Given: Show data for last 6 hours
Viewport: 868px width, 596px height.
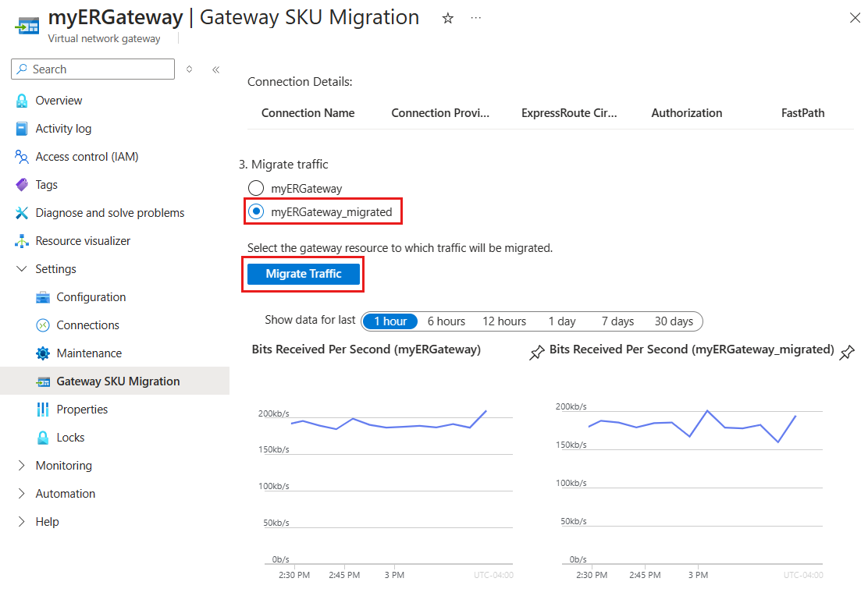Looking at the screenshot, I should point(446,321).
